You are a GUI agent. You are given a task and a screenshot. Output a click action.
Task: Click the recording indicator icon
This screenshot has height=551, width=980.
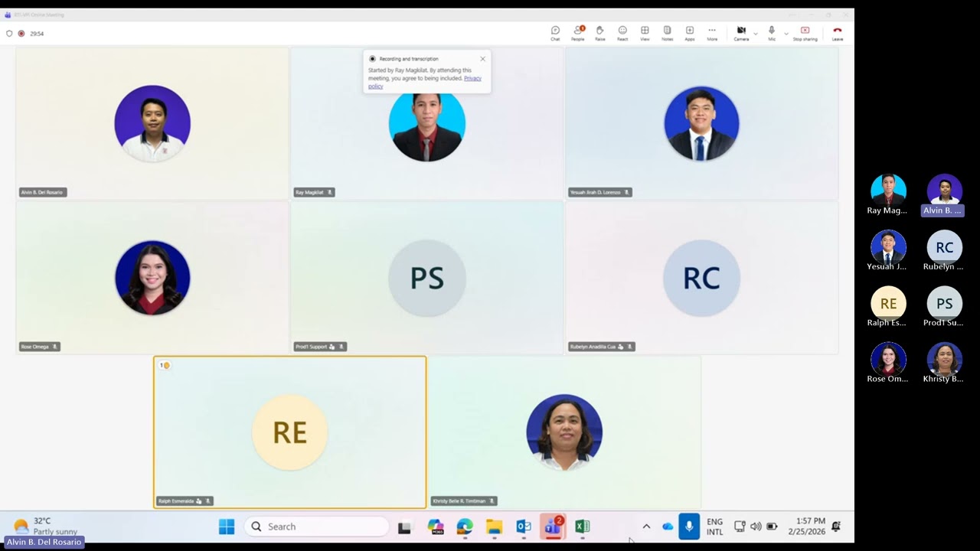click(21, 34)
